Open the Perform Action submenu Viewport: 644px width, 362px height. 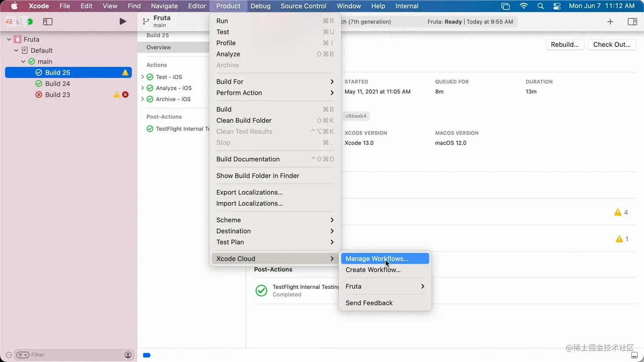tap(275, 93)
